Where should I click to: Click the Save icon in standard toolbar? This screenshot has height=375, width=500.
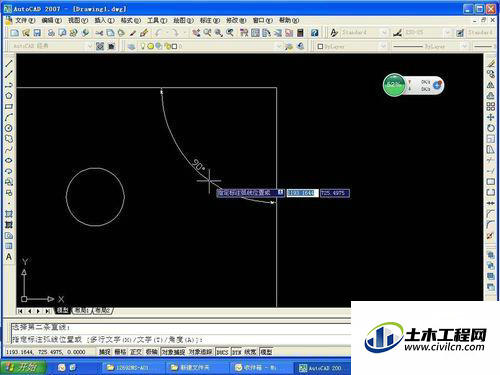pos(37,33)
